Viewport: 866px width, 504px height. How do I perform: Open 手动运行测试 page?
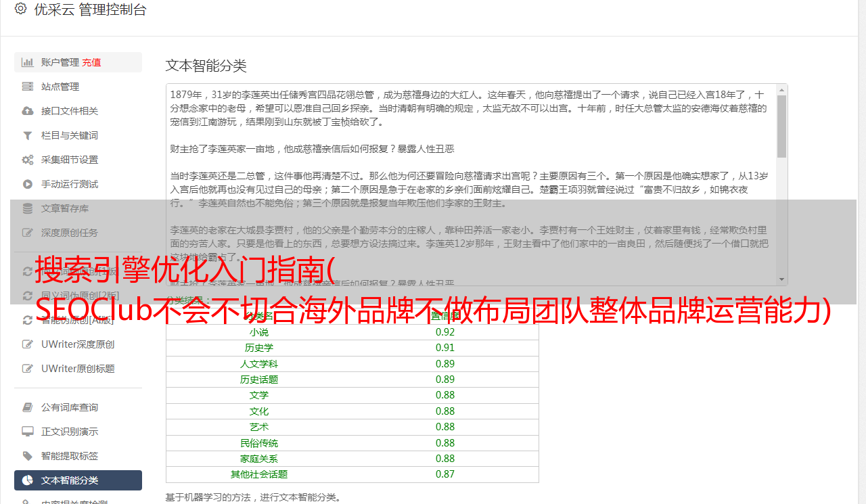78,184
